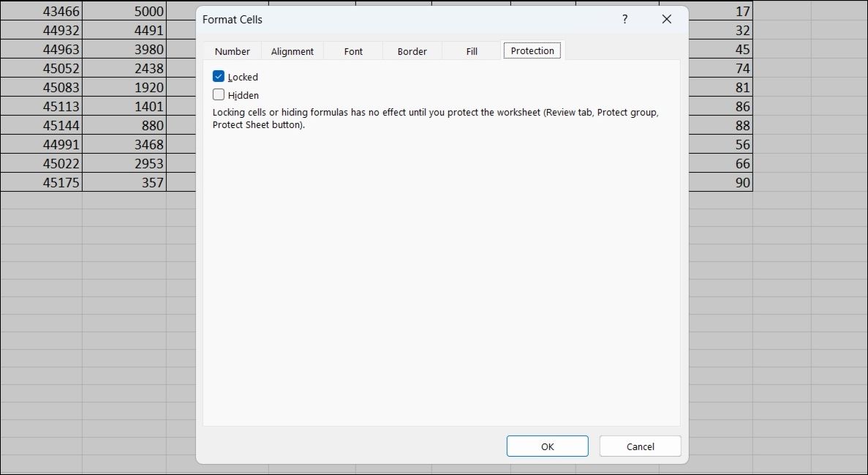Click the Protection tab

[x=532, y=51]
